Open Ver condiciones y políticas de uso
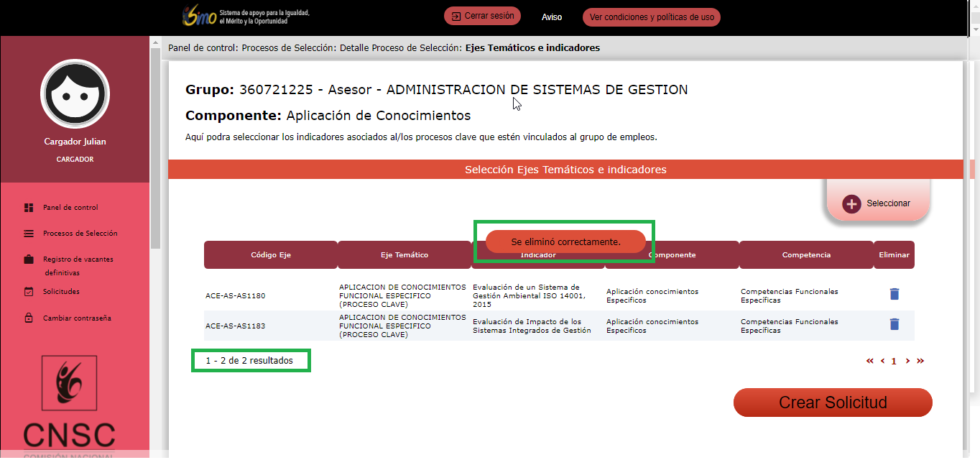 point(651,17)
